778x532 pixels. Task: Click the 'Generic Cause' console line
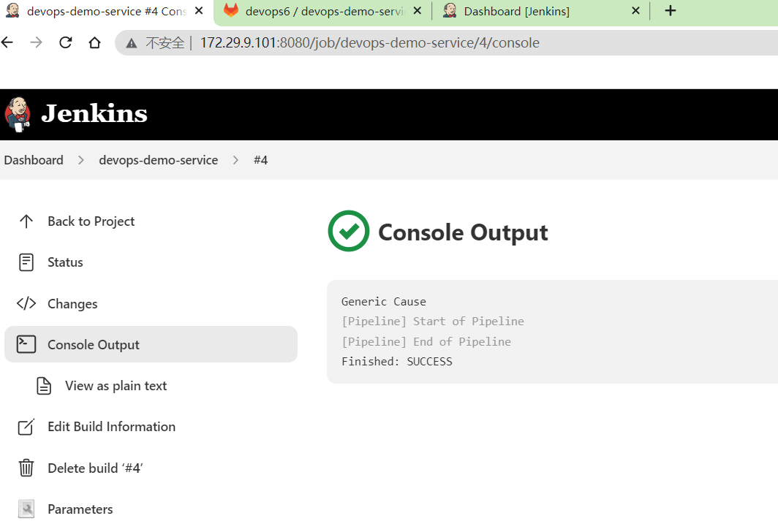(x=384, y=302)
